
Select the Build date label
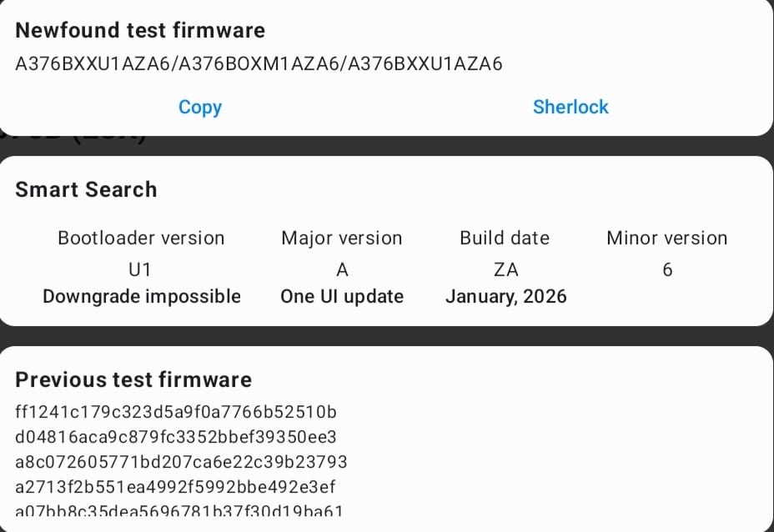click(x=505, y=238)
